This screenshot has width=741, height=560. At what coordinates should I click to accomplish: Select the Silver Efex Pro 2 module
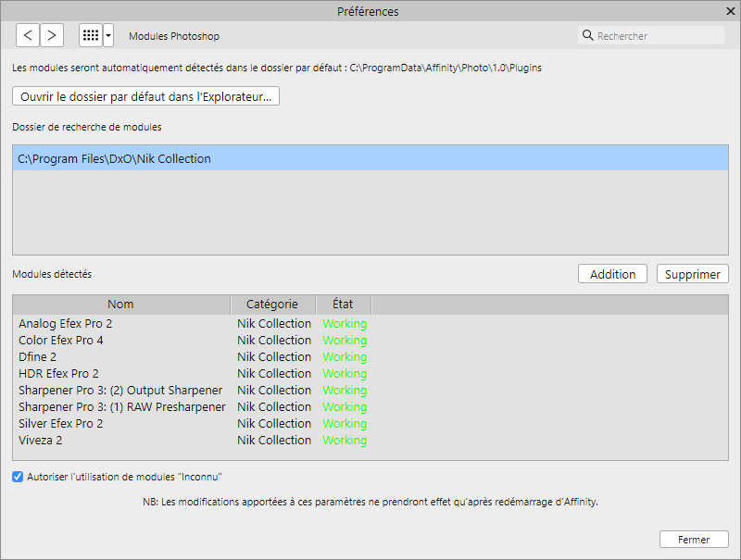(x=370, y=424)
